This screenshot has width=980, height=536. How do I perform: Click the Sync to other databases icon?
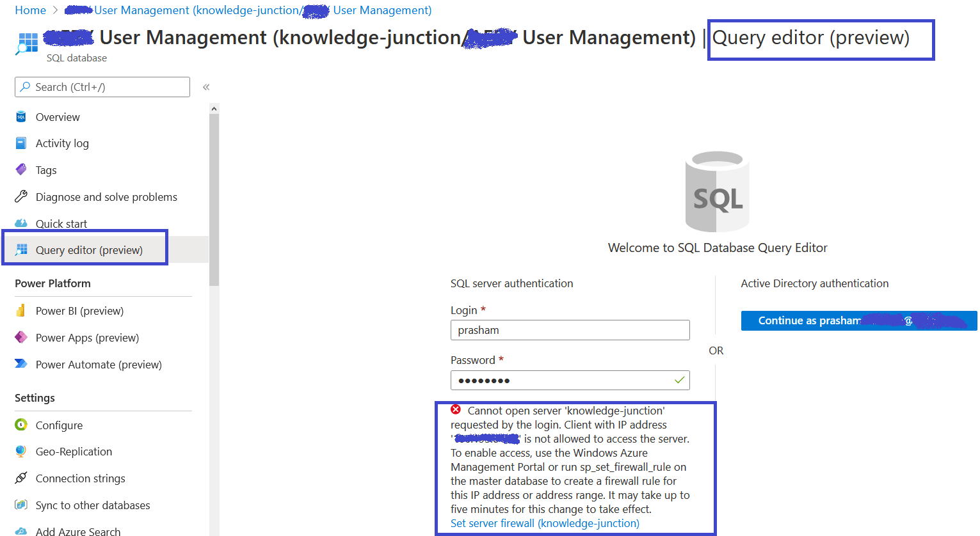coord(21,505)
